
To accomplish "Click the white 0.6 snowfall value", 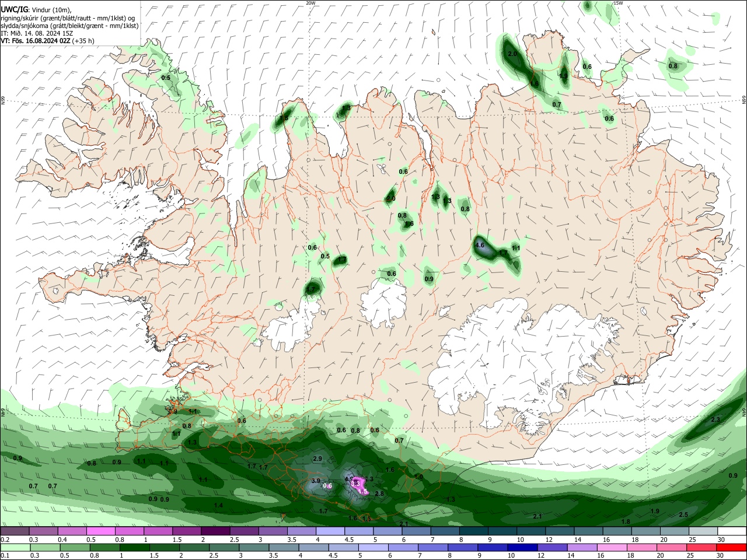I will 327,486.
